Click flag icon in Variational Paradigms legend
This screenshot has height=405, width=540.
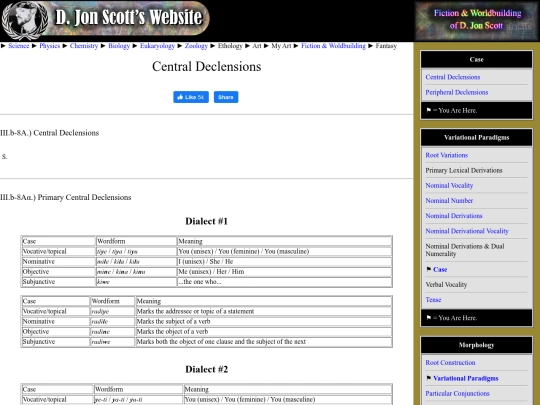click(428, 318)
